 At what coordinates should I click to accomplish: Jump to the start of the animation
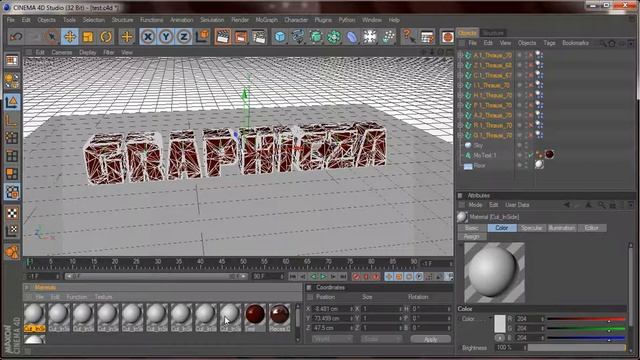point(293,277)
